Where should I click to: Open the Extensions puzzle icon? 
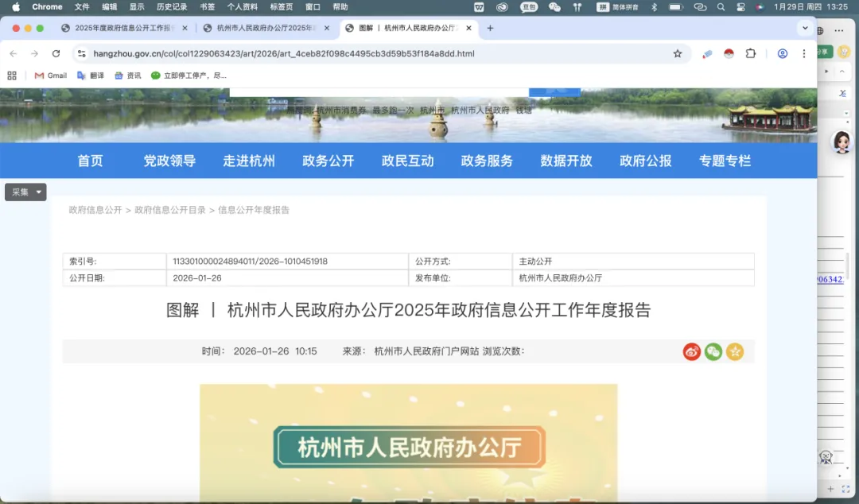coord(751,54)
